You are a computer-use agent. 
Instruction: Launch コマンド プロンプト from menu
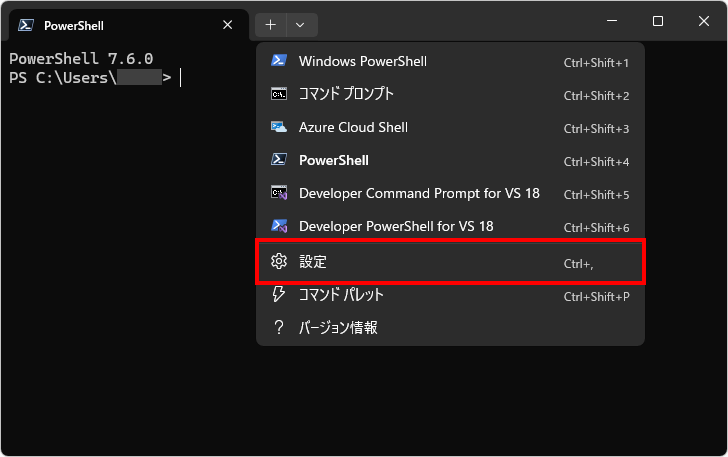click(450, 94)
